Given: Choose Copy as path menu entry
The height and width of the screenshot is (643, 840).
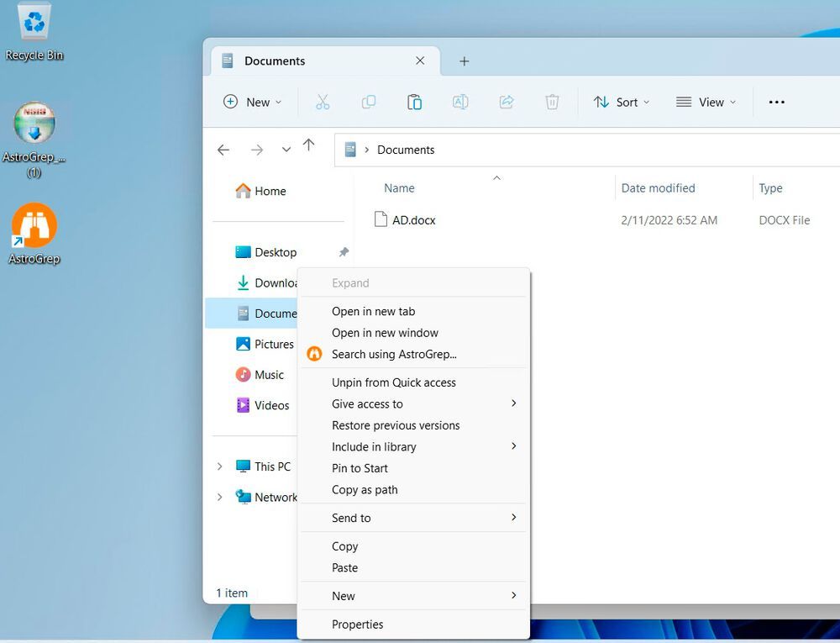Looking at the screenshot, I should [365, 490].
